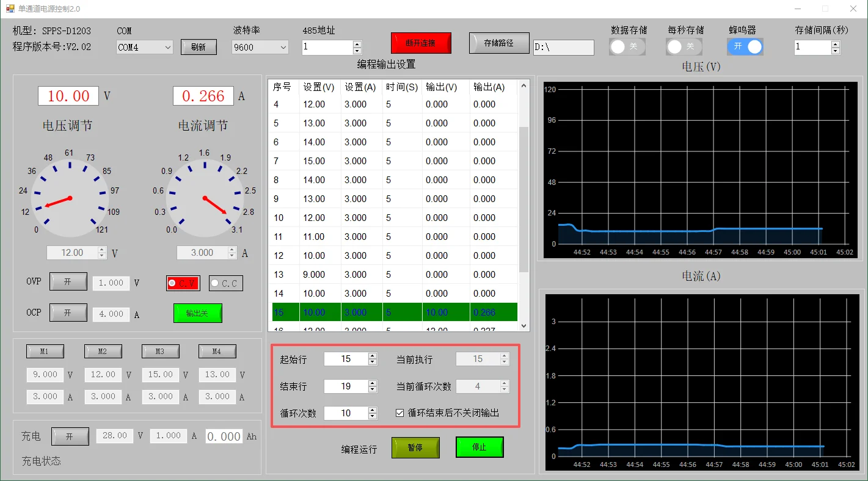Click the app icon in the title bar
The width and height of the screenshot is (868, 481).
[x=10, y=9]
